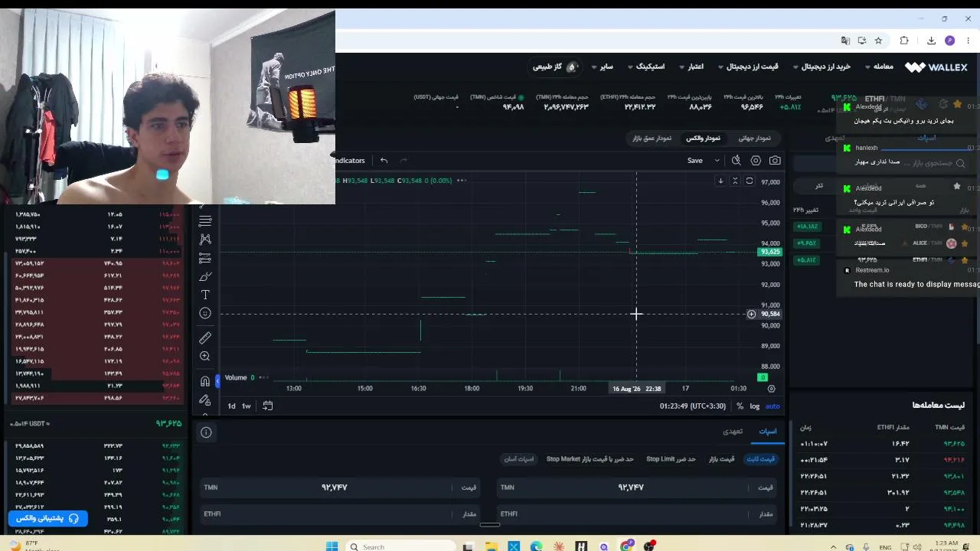Expand the سایر navbar menu

pos(603,67)
